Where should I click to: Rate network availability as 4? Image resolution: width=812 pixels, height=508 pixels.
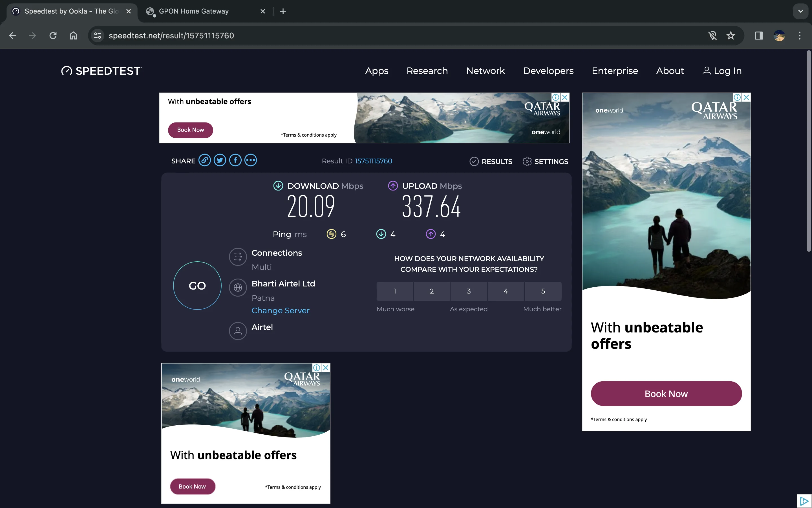point(506,291)
